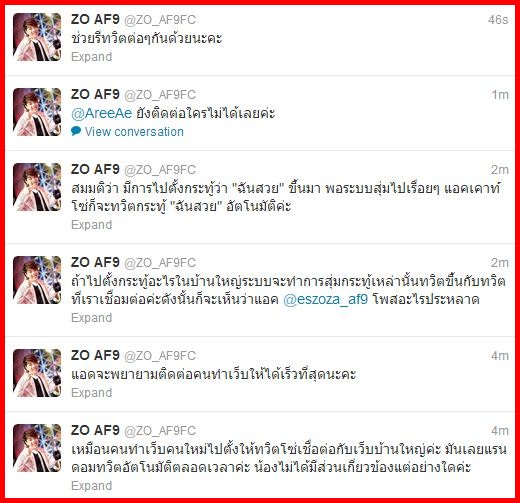Click the 4m timestamp on the last tweet
The height and width of the screenshot is (503, 520).
click(500, 431)
